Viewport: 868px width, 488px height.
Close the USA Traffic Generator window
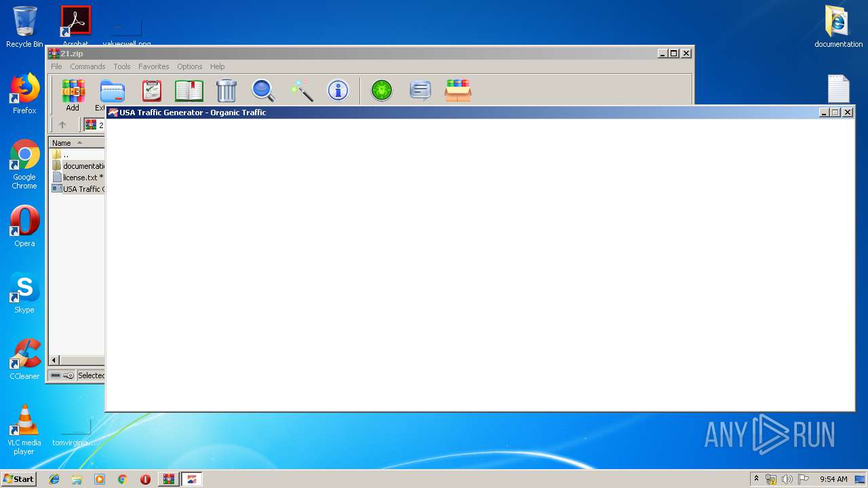pos(848,113)
